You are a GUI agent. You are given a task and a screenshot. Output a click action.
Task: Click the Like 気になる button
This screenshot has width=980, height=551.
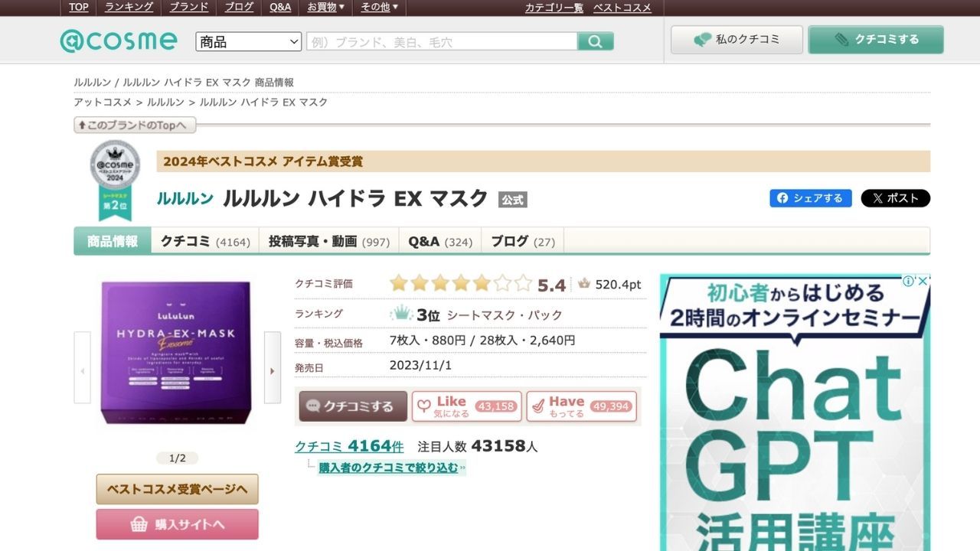(x=467, y=406)
